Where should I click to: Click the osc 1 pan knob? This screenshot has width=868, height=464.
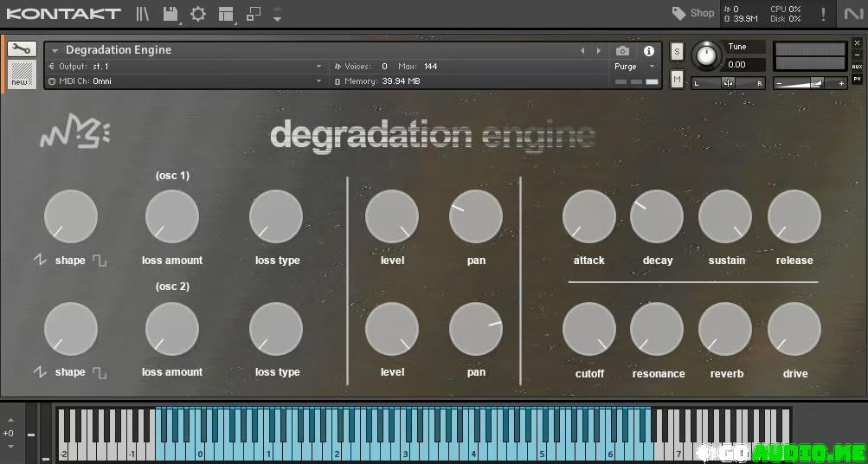[x=475, y=216]
